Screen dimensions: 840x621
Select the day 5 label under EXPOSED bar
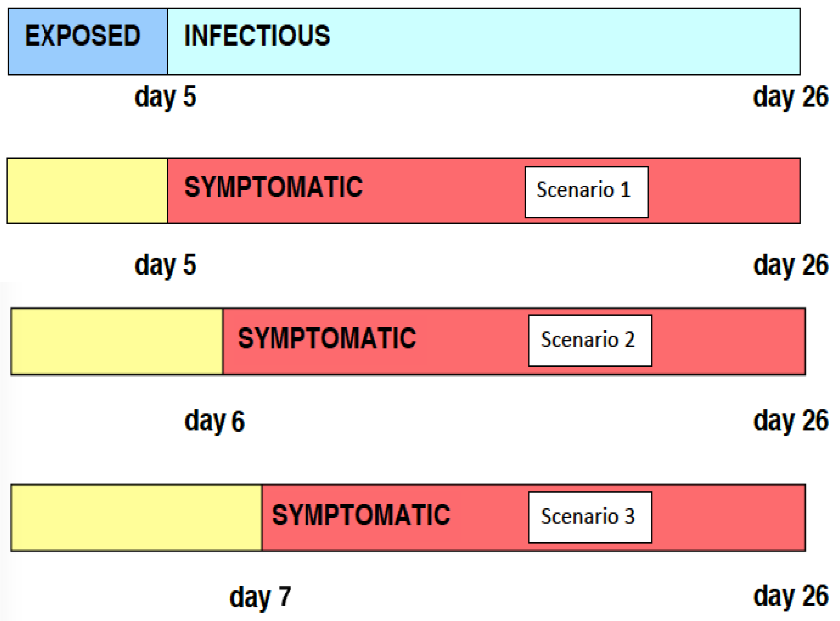165,97
